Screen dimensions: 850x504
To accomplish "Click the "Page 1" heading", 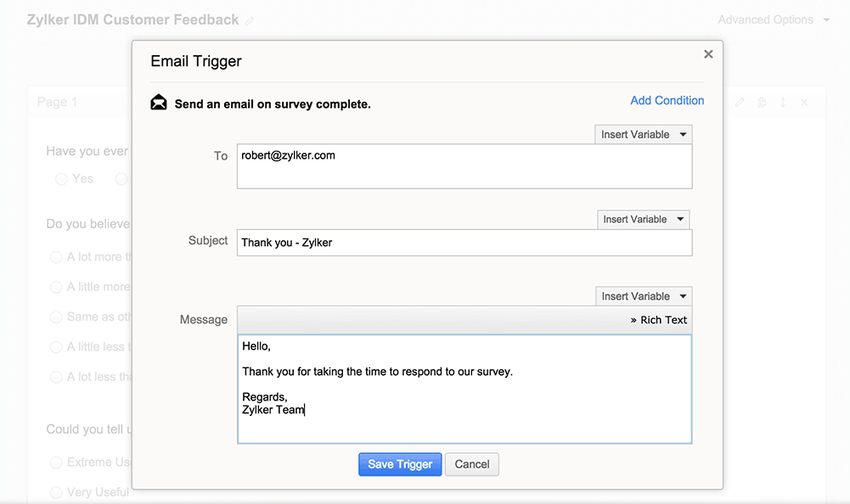I will coord(57,102).
